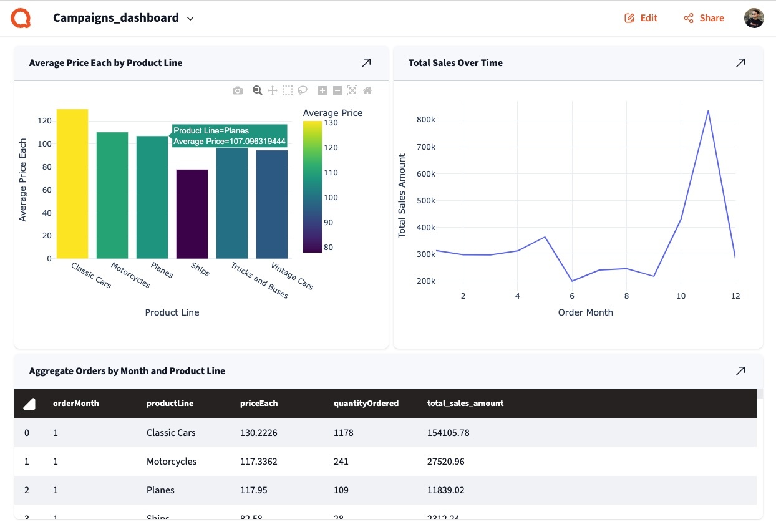Viewport: 776px width, 532px height.
Task: Click the 117.3362 price cell
Action: [x=259, y=462]
